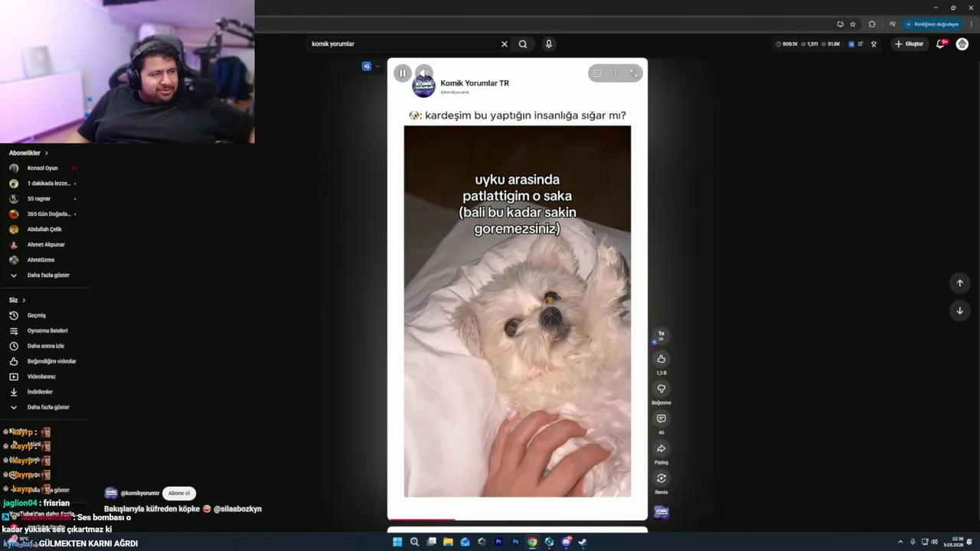Change playback speed via 1x button
The height and width of the screenshot is (551, 980).
[661, 334]
